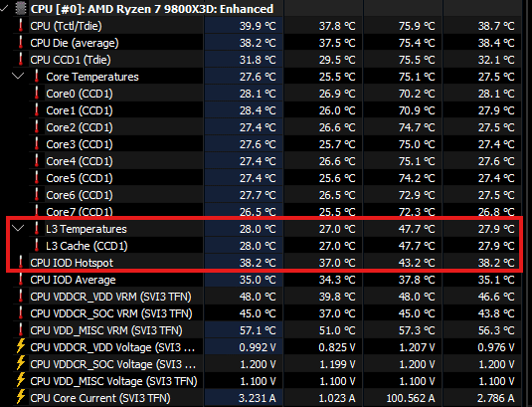This screenshot has height=407, width=532.
Task: Click lightning icon beside CPU VDD_MISC Voltage
Action: tap(21, 380)
